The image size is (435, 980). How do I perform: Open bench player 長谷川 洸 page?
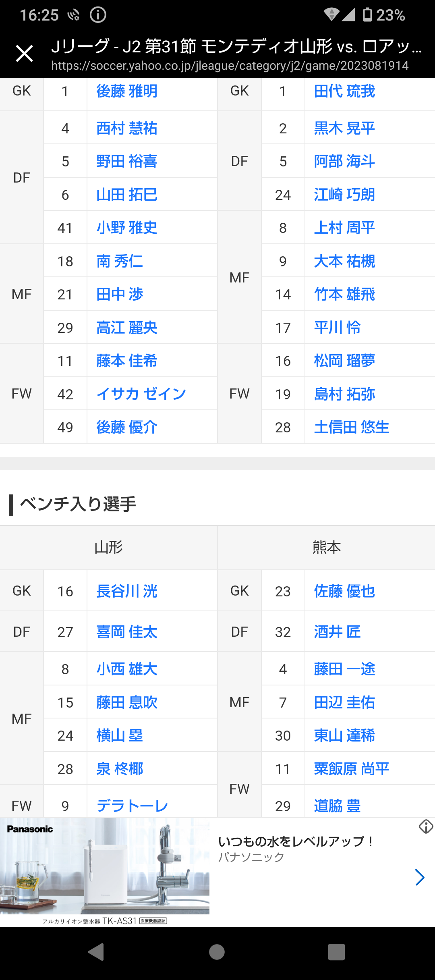click(127, 591)
